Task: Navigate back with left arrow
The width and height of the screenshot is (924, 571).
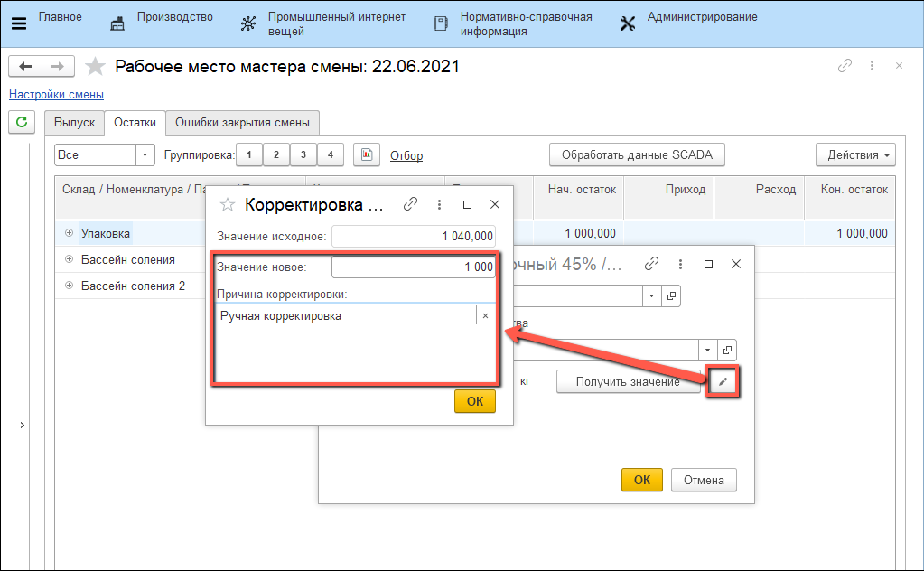Action: click(25, 66)
